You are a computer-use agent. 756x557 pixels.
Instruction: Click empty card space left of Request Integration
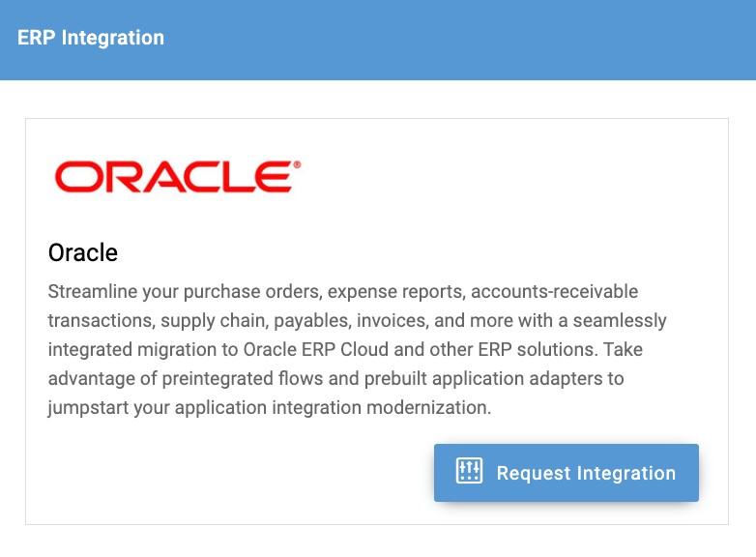232,473
